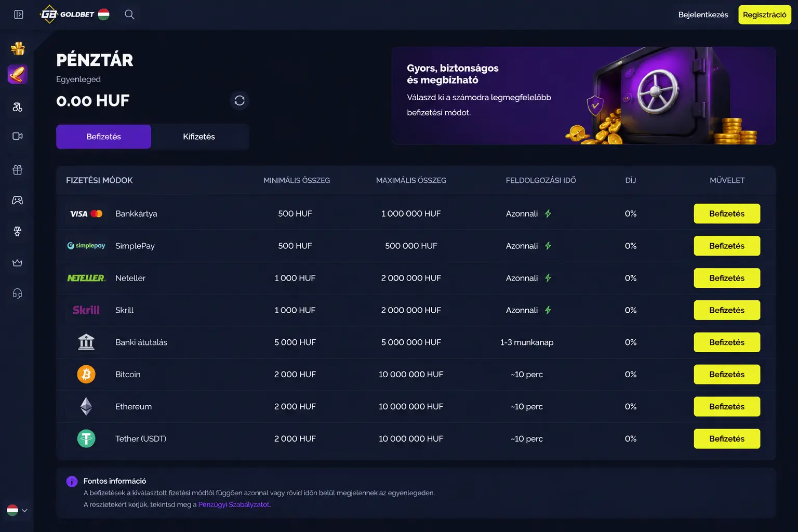Click the 0.00 HUF balance amount

click(92, 101)
